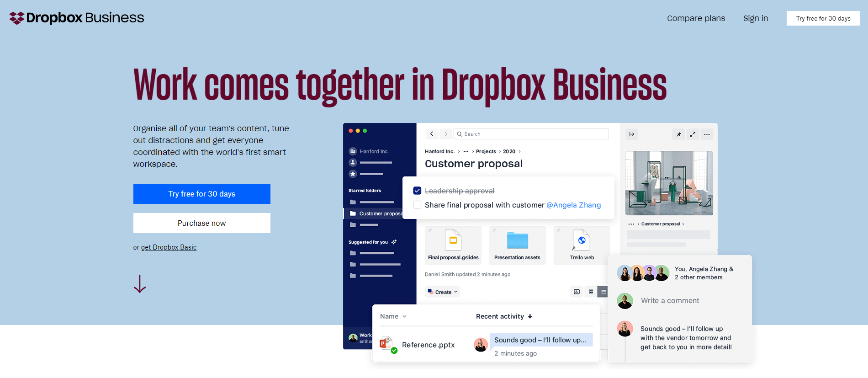Click the avatar next to Sounds good preview

(x=481, y=345)
